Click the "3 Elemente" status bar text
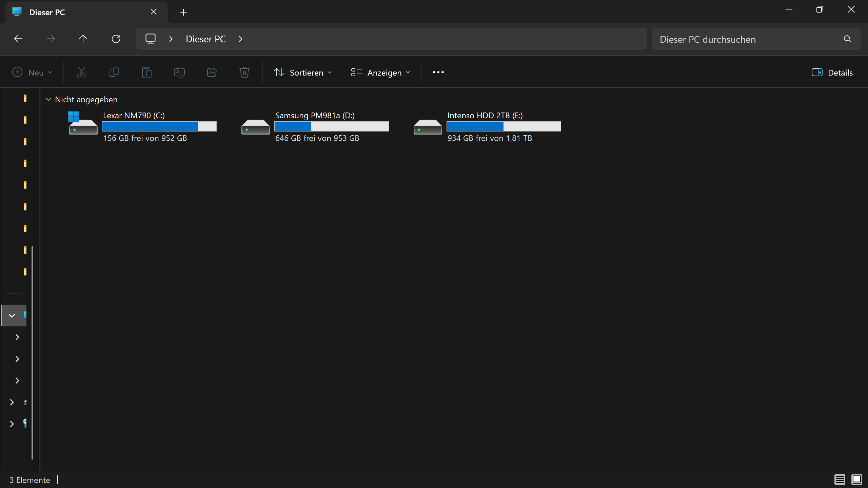The image size is (868, 488). 30,480
